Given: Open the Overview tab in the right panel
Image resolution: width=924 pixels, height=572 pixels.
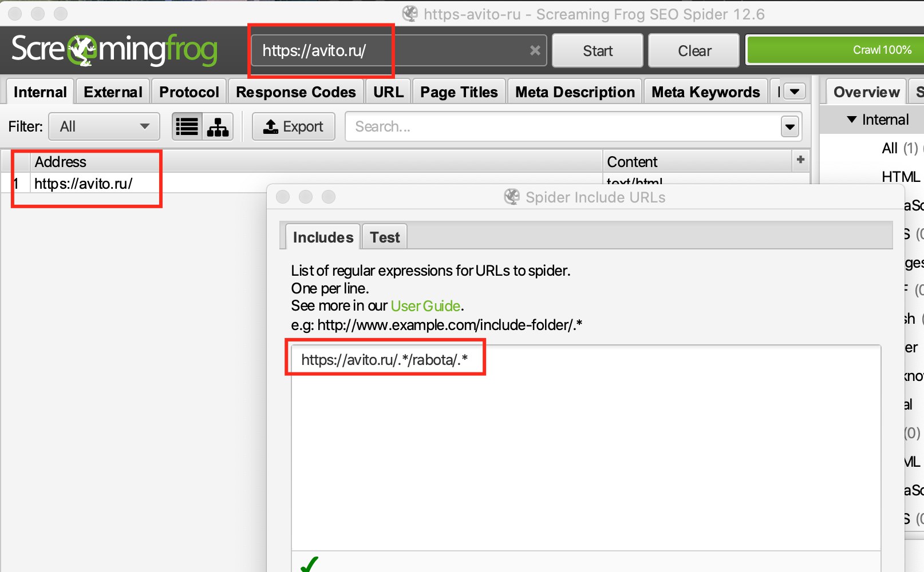Looking at the screenshot, I should click(866, 92).
